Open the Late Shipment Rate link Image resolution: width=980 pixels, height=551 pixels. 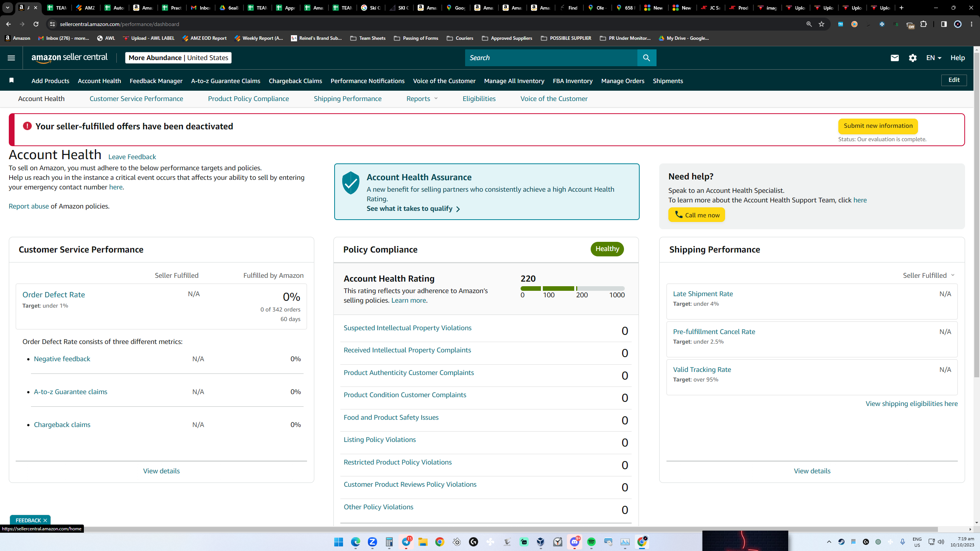(703, 294)
